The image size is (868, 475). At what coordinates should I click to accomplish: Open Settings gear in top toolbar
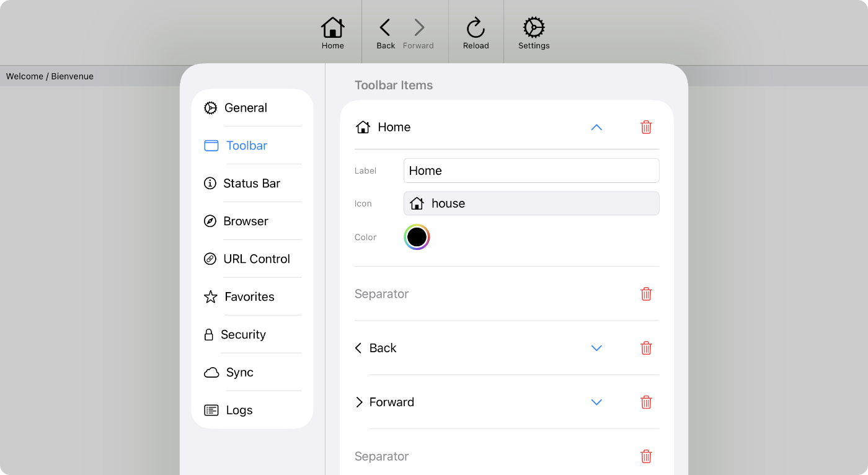(533, 33)
